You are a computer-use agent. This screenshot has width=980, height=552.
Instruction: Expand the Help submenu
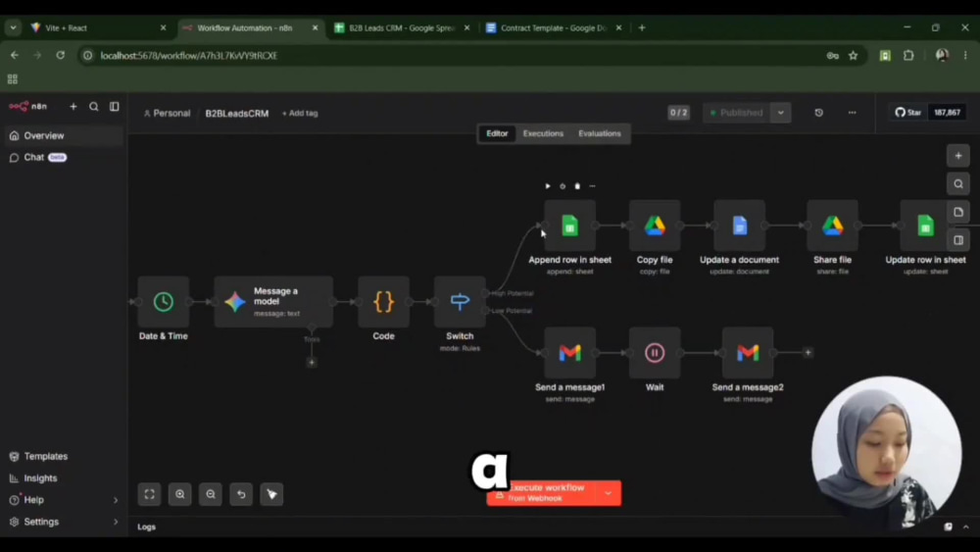pos(115,500)
